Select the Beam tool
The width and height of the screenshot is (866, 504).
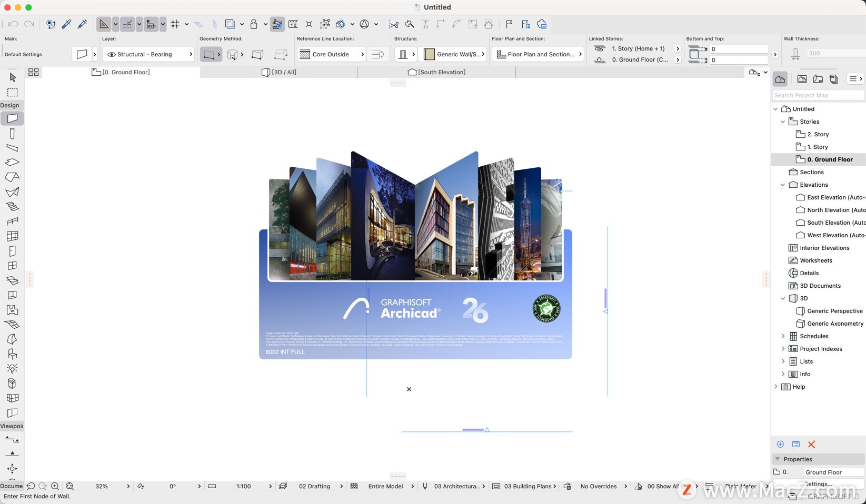point(13,148)
